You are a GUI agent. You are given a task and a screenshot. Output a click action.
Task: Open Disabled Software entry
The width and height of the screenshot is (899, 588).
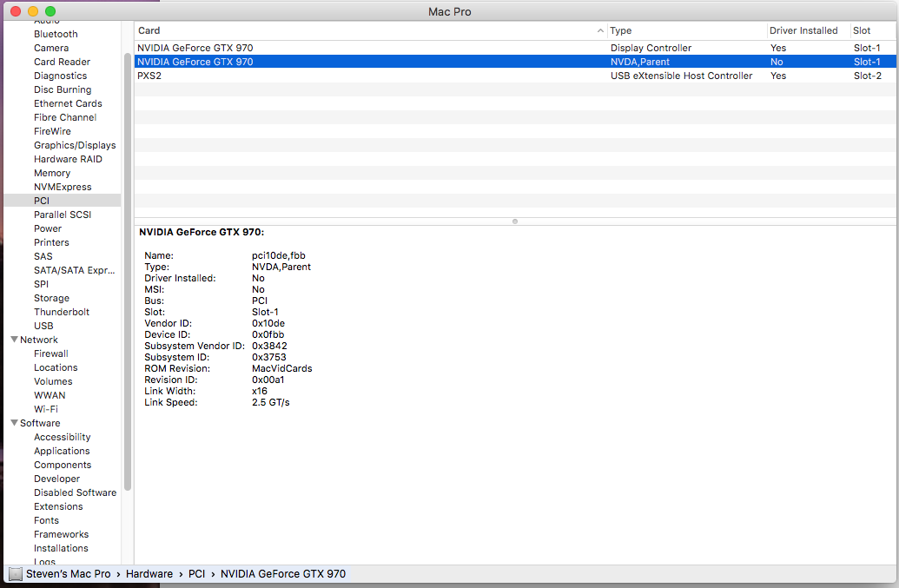pos(75,492)
